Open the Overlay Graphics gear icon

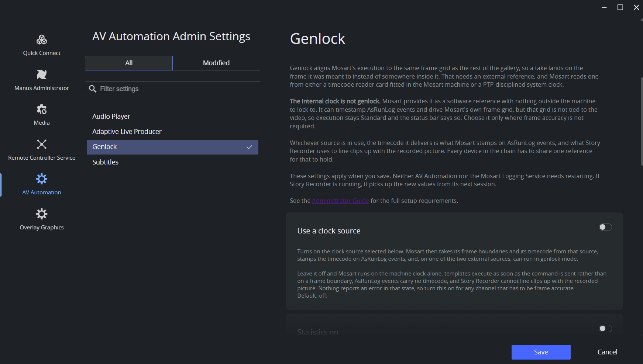coord(42,214)
